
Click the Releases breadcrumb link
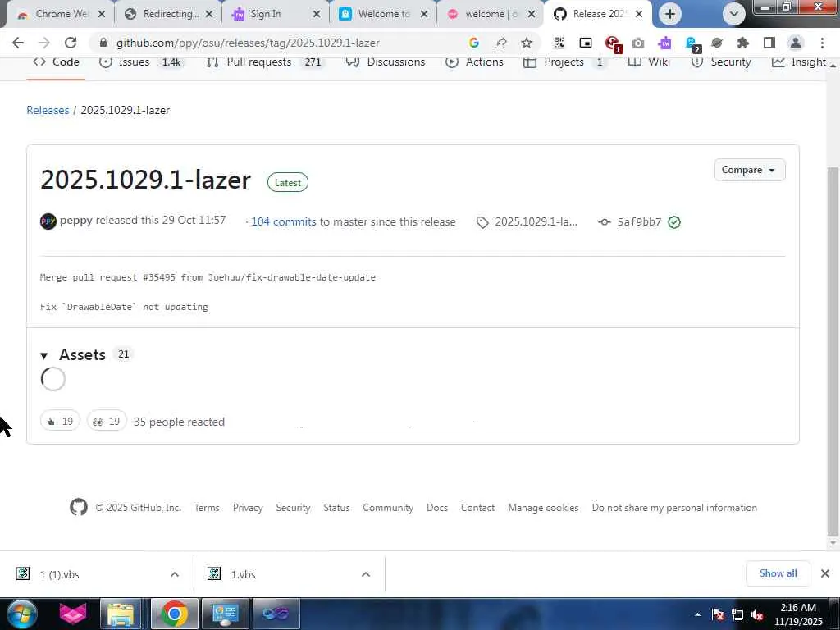48,110
